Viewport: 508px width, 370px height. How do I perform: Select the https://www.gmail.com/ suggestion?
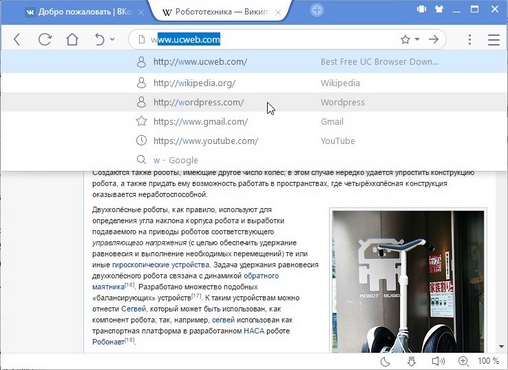254,121
